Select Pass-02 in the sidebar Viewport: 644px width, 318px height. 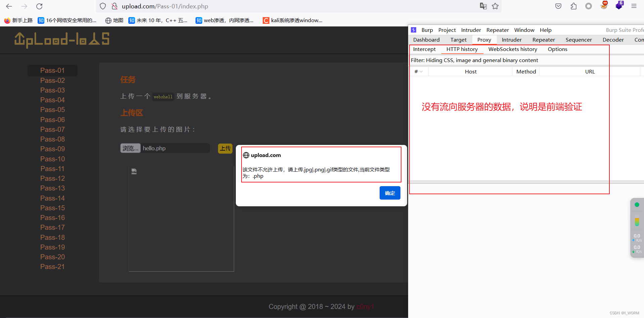pos(52,81)
